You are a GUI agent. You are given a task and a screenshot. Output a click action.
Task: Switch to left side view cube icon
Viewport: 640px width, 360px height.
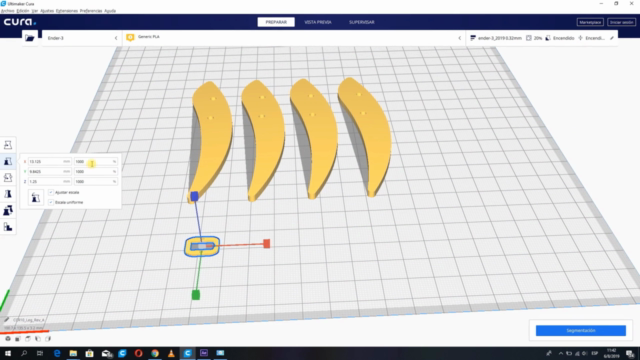pos(38,339)
